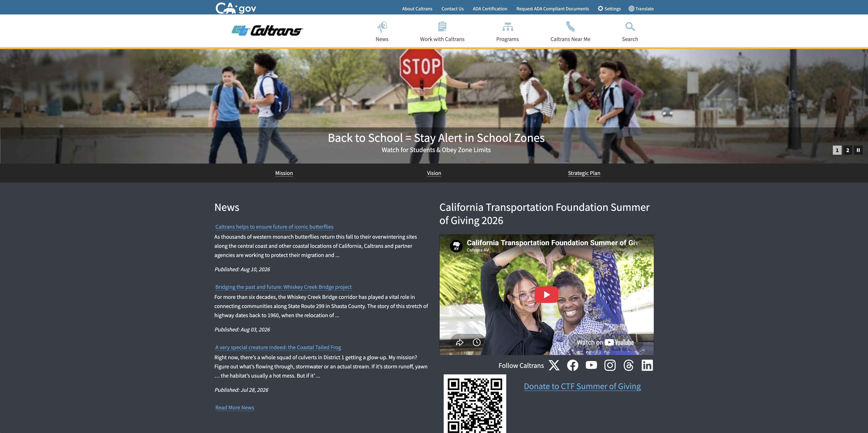Open Caltrans Threads icon
The height and width of the screenshot is (433, 868).
[x=628, y=365]
